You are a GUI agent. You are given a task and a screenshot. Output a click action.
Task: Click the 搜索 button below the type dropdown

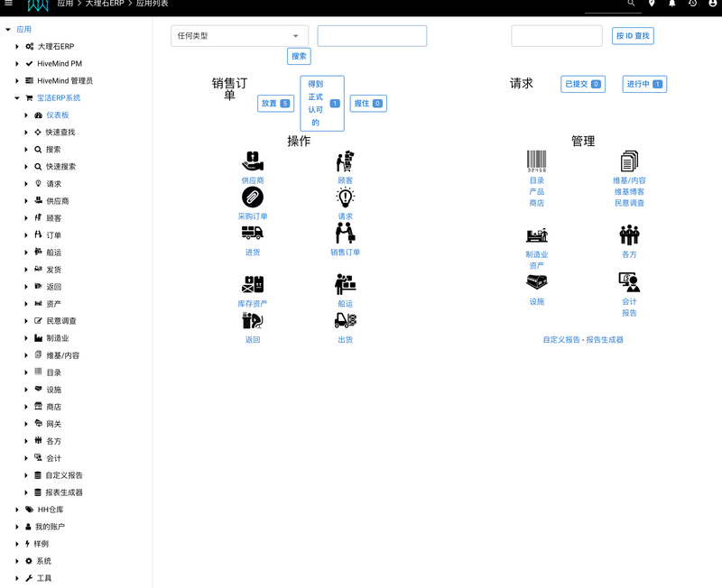299,56
